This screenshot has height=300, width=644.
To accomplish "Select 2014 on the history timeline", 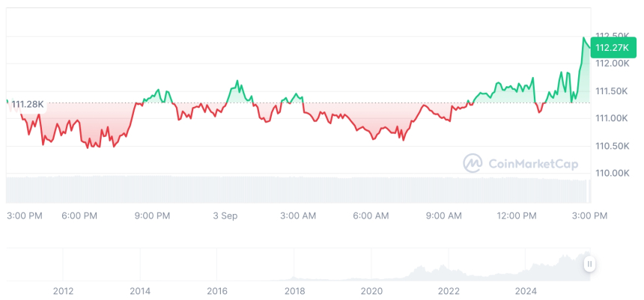I will tap(139, 290).
